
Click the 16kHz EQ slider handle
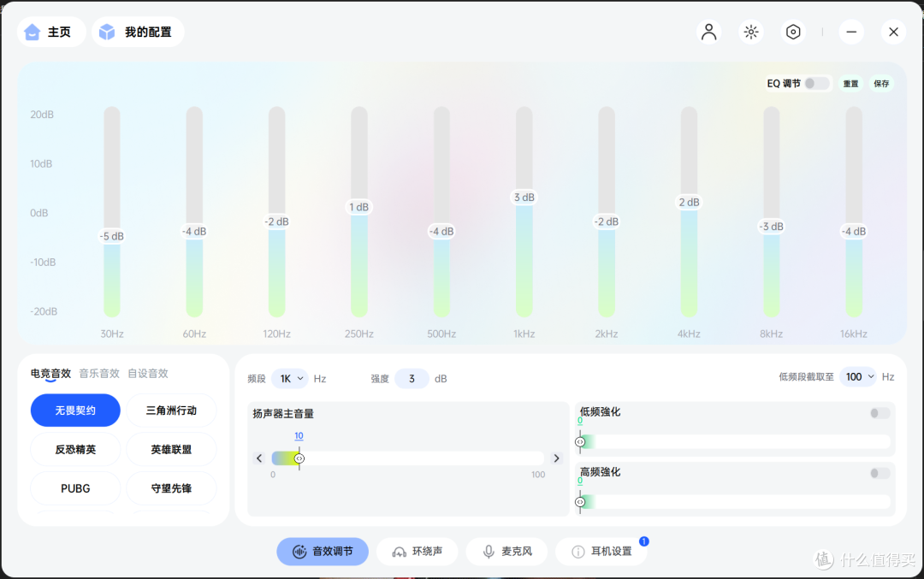point(854,232)
